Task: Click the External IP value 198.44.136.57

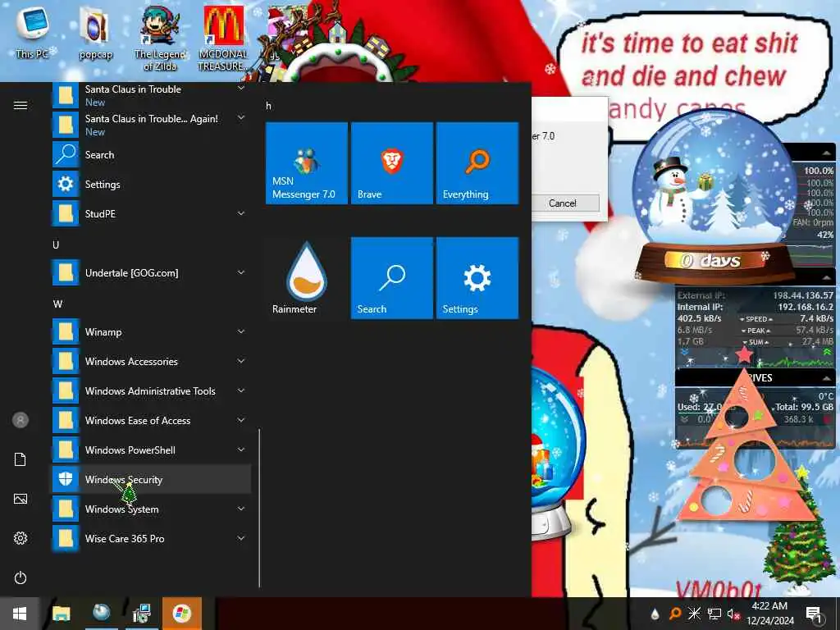Action: pyautogui.click(x=802, y=295)
